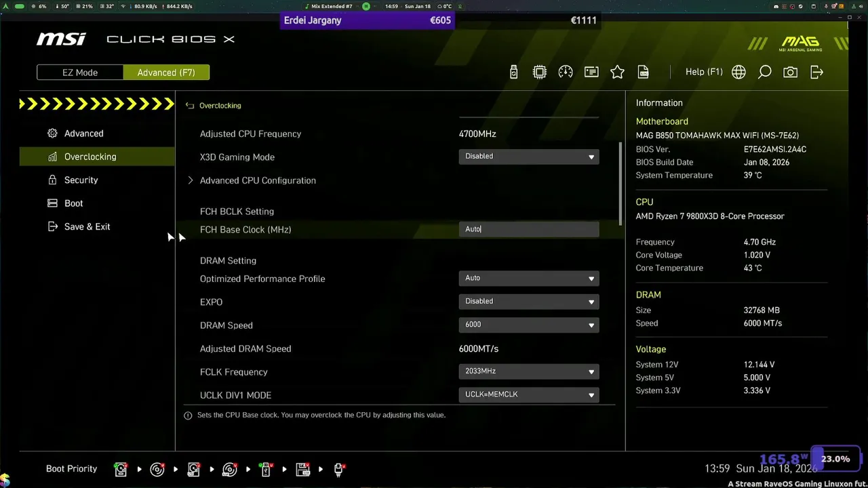
Task: Click the AMD Ryzen 7 9800X3D processor name
Action: (710, 216)
